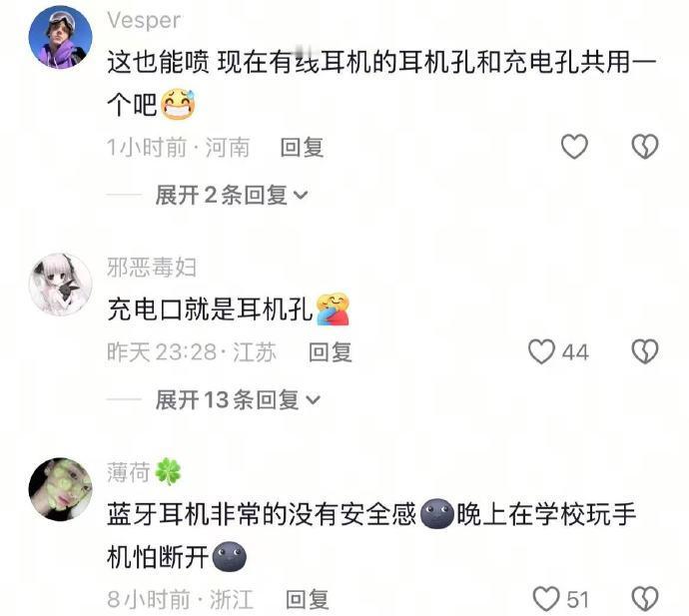
Task: Select the comment text about 蓝牙耳机非常的没有安全感
Action: coord(371,536)
